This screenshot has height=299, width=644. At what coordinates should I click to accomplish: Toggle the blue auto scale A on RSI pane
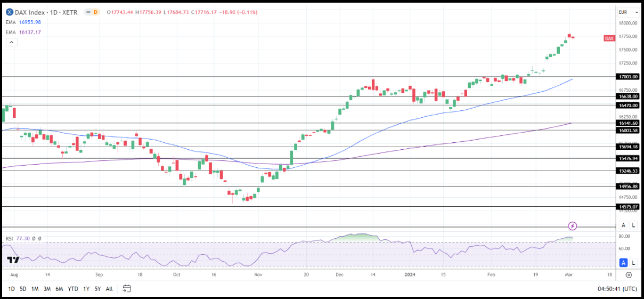[x=623, y=262]
